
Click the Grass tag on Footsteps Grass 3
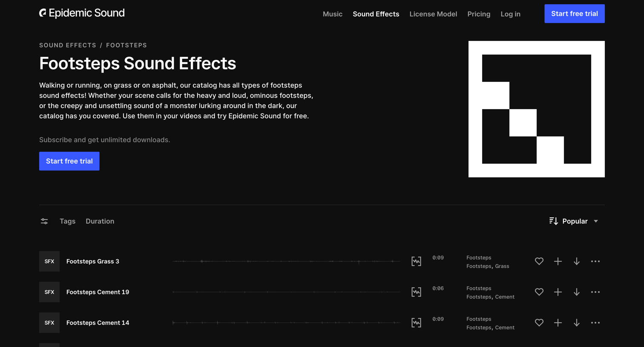(x=502, y=266)
